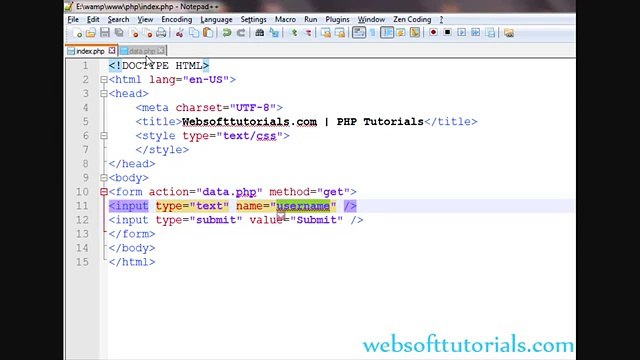640x360 pixels.
Task: Toggle the Indent Guide toolbar button
Action: coord(387,33)
